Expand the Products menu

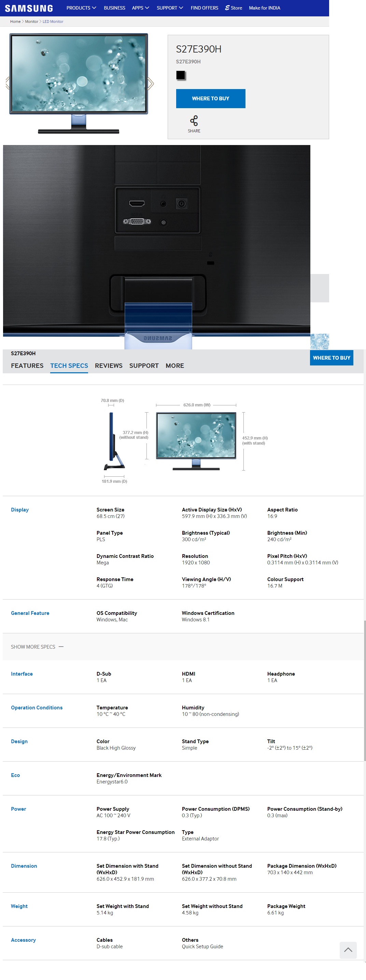[x=81, y=8]
